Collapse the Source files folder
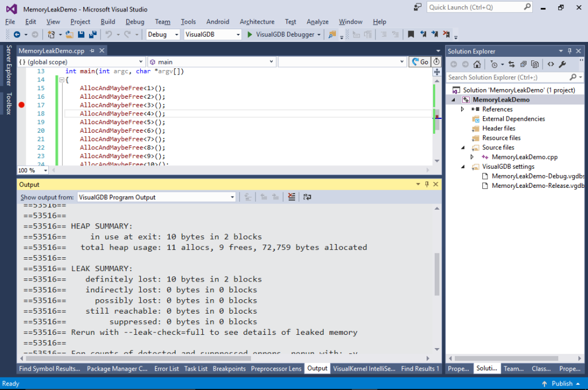This screenshot has width=588, height=390. coord(462,147)
